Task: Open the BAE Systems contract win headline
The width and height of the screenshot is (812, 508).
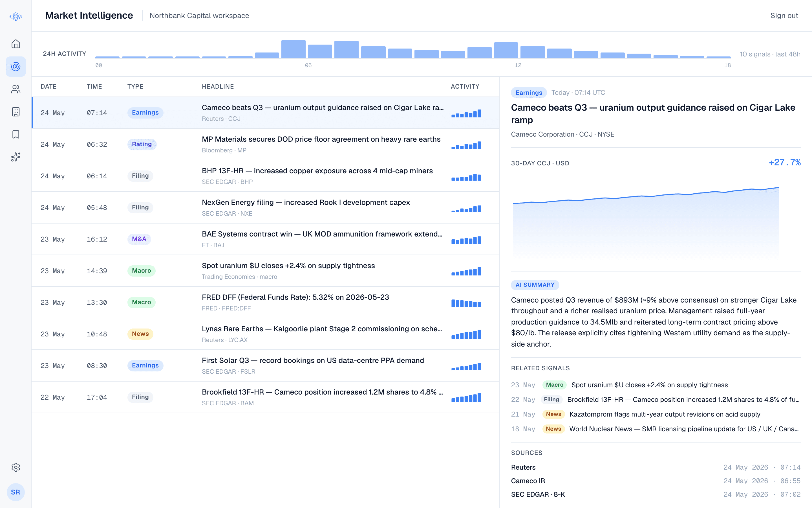Action: [x=322, y=234]
